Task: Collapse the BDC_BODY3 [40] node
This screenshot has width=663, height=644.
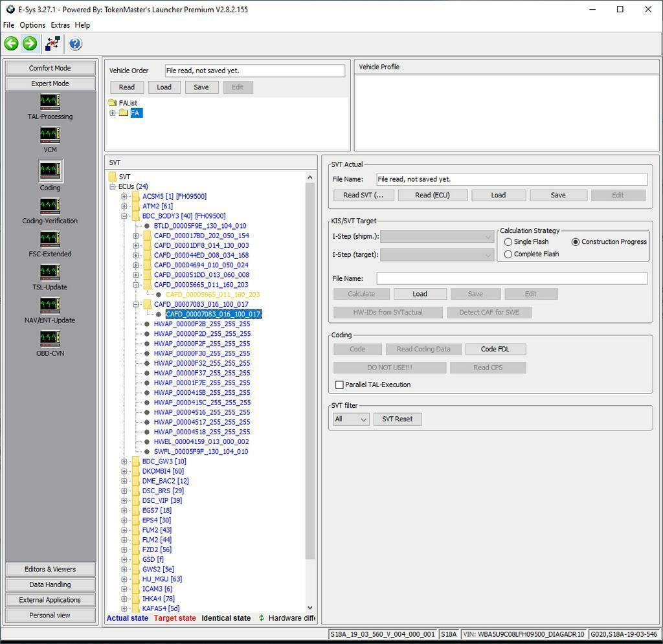Action: [124, 216]
